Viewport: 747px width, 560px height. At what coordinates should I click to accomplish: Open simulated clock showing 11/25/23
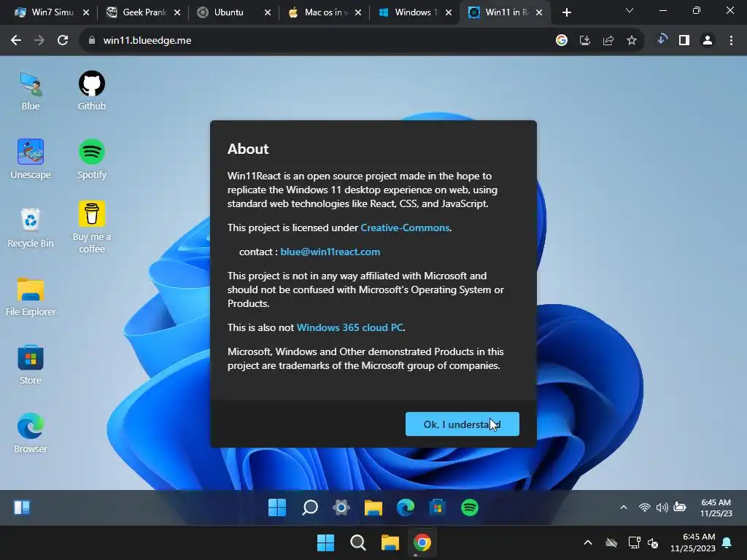point(716,507)
